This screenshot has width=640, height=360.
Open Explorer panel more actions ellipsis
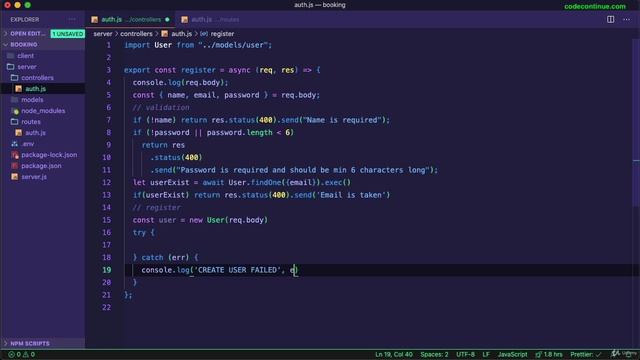72,19
